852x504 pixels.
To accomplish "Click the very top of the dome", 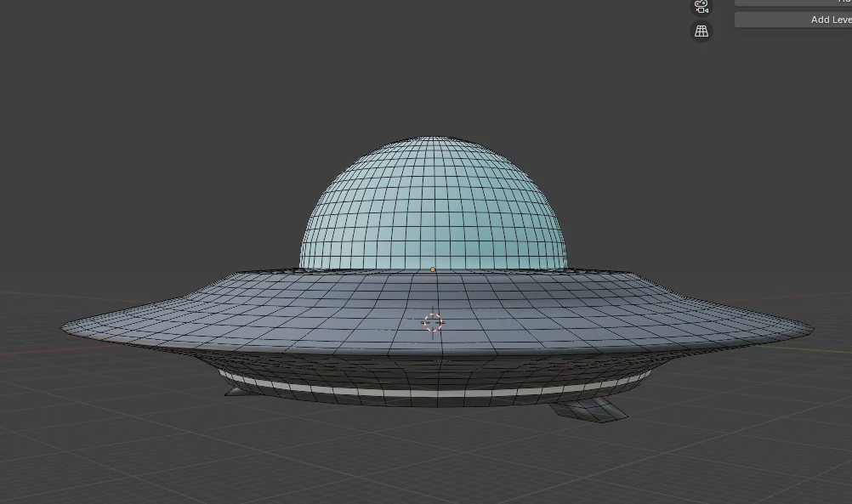I will [434, 139].
